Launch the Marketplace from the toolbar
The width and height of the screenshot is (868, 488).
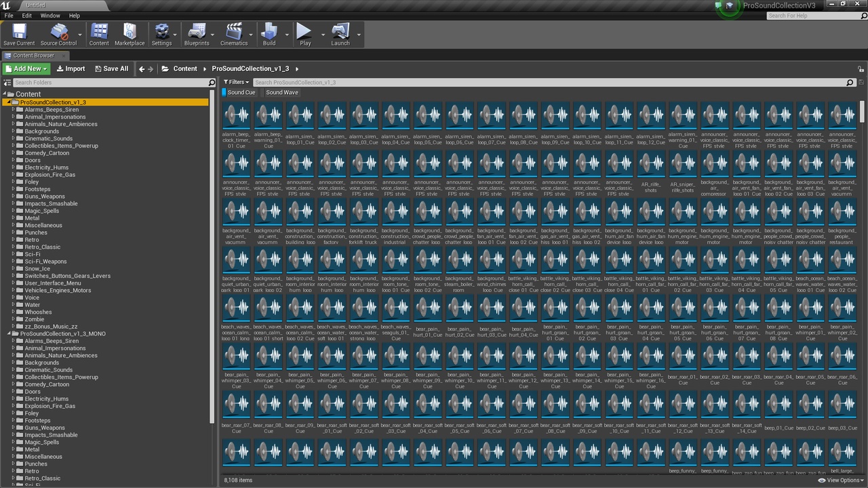pyautogui.click(x=130, y=34)
